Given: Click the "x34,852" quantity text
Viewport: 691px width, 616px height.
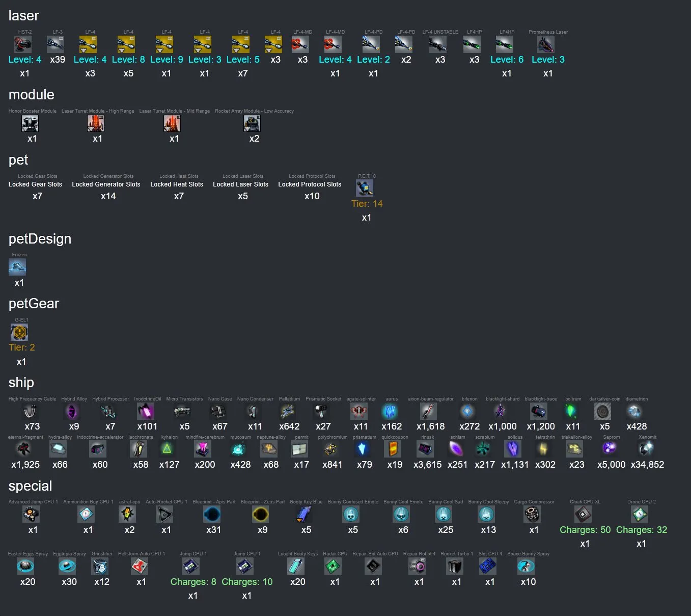Looking at the screenshot, I should pyautogui.click(x=647, y=465).
